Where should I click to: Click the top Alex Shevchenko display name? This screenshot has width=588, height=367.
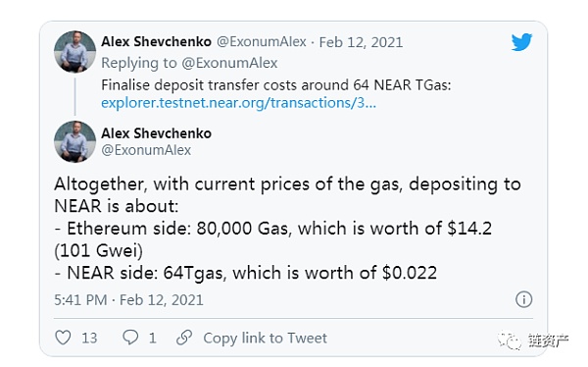coord(157,41)
